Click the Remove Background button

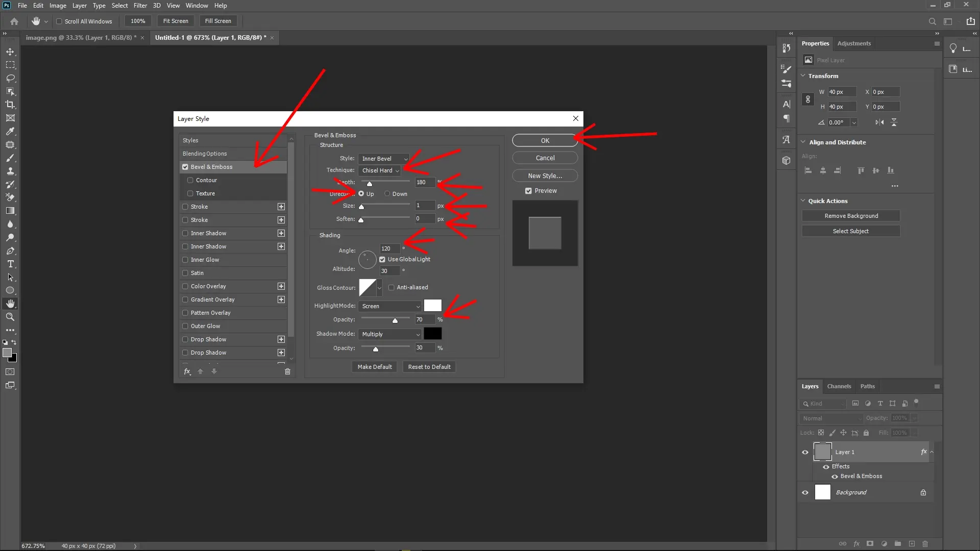point(851,215)
